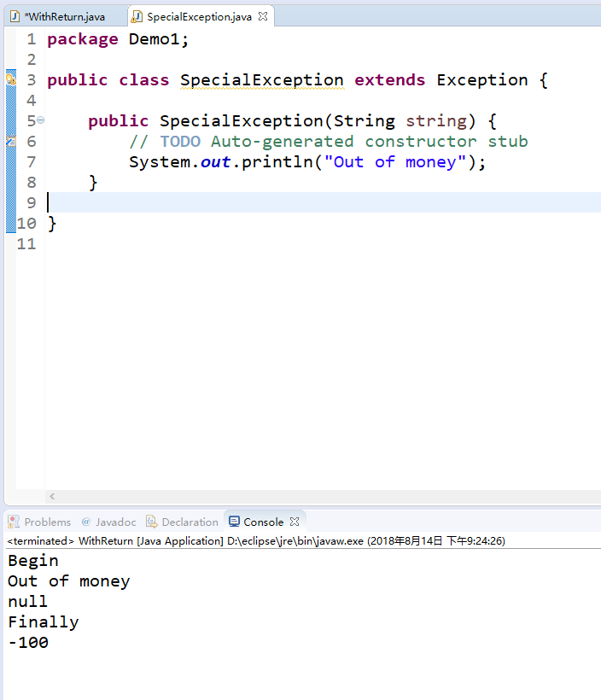Screen dimensions: 601x700
Task: Click 'Finally' in the console output
Action: (44, 622)
